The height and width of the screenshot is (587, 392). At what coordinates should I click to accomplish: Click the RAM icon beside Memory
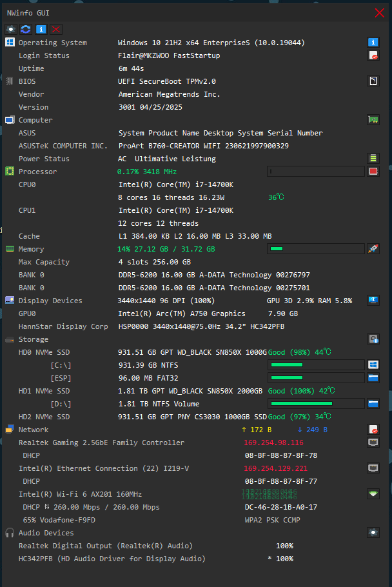10,248
